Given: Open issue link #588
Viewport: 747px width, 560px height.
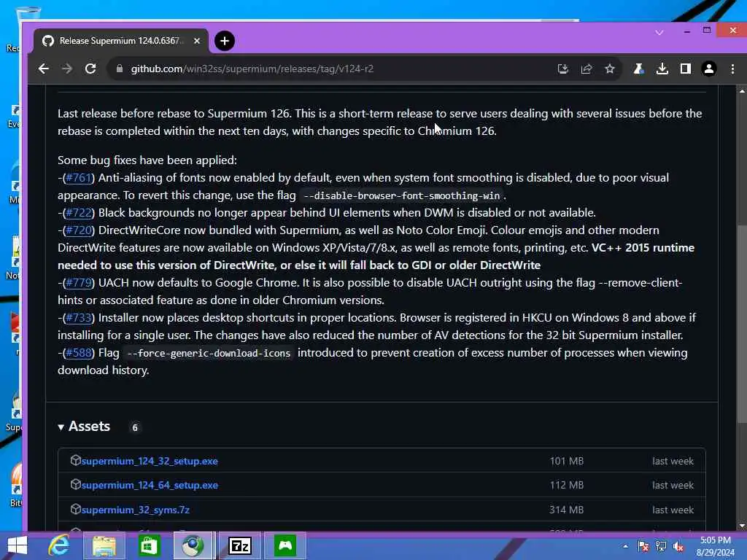Looking at the screenshot, I should [79, 353].
